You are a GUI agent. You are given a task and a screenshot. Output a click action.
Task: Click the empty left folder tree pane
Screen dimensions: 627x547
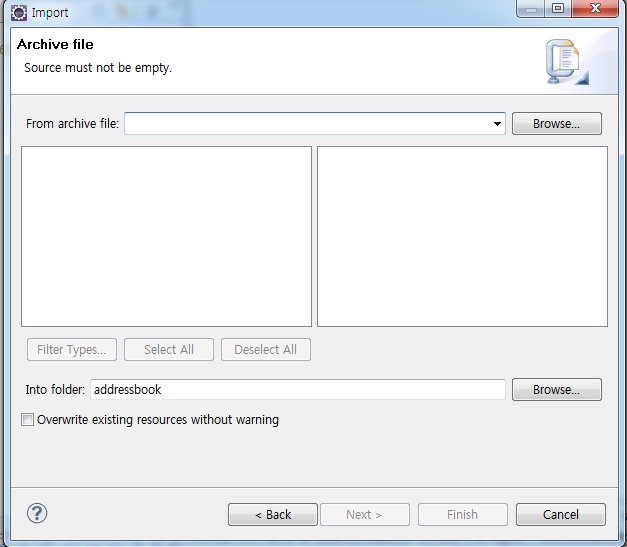click(x=166, y=236)
